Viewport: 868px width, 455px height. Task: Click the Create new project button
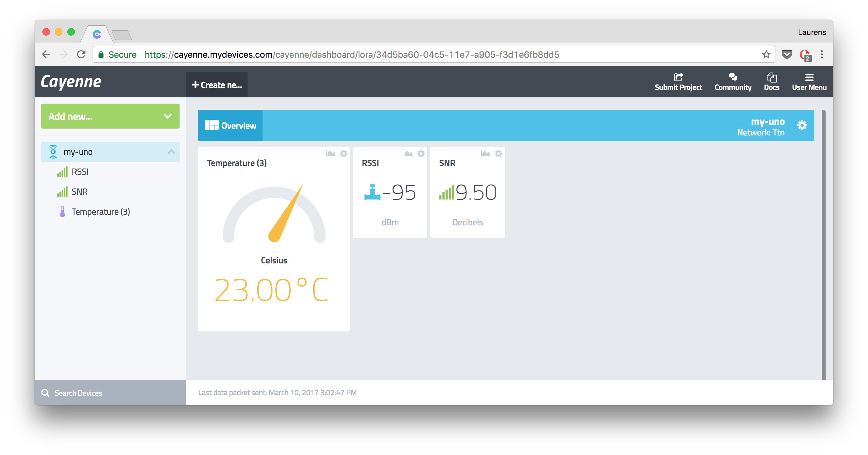[x=217, y=85]
